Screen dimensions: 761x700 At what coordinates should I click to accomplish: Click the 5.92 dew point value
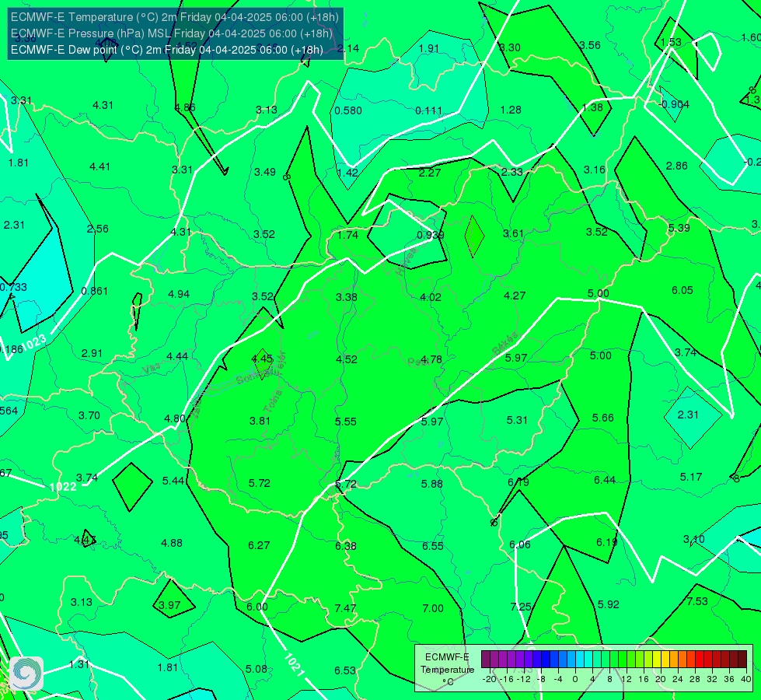pos(608,605)
